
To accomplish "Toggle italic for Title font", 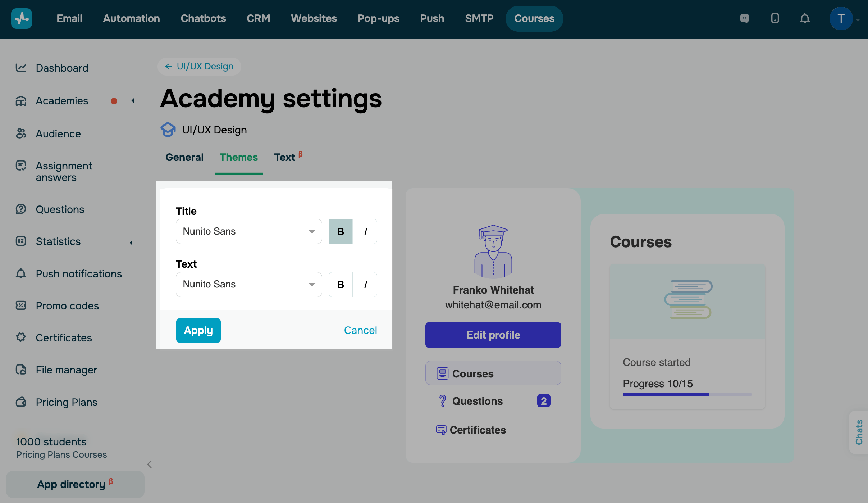I will [x=365, y=231].
